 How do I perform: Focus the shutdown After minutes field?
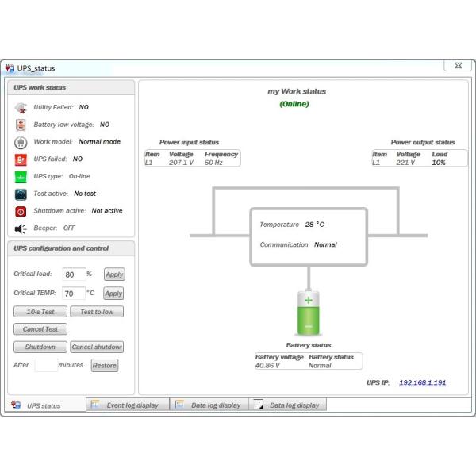point(46,365)
